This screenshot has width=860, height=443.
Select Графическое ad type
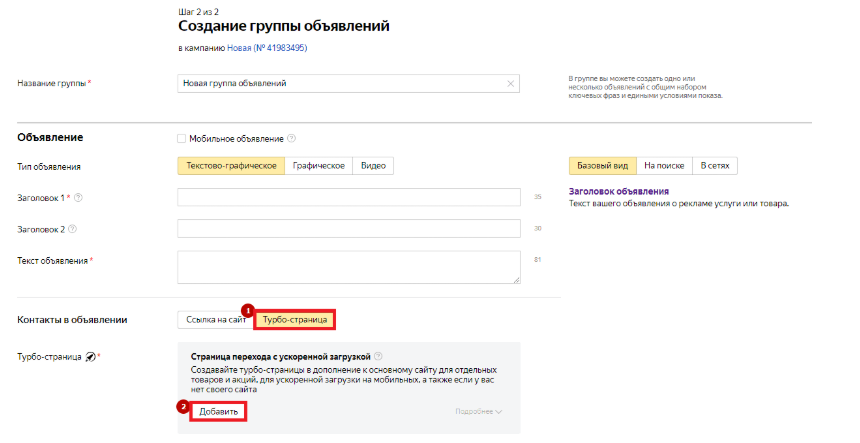[x=319, y=166]
